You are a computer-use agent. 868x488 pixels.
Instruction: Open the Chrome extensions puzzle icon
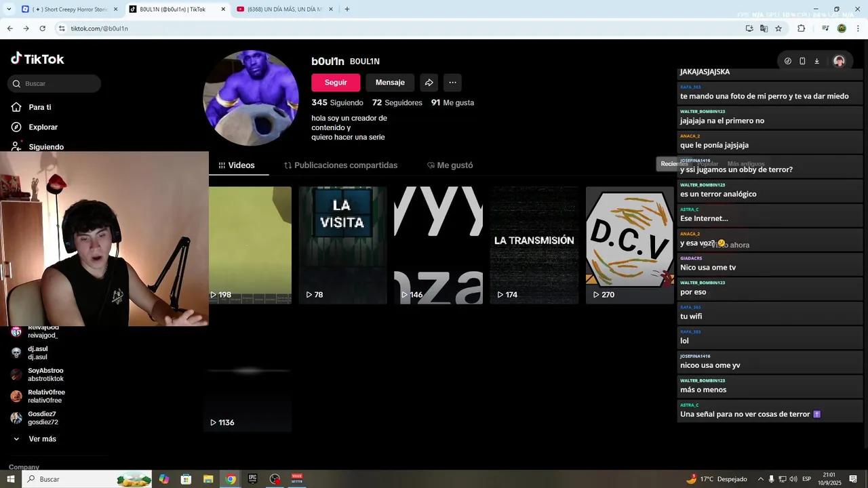[x=801, y=28]
